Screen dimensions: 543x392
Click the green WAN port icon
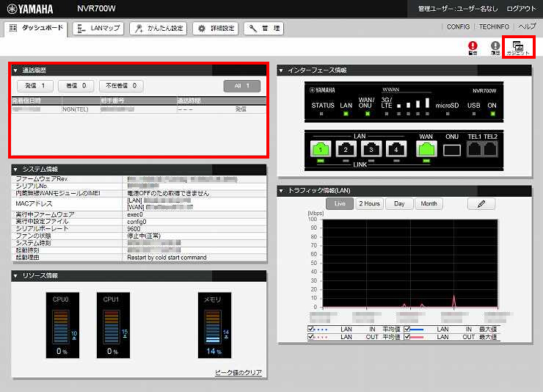click(x=426, y=149)
